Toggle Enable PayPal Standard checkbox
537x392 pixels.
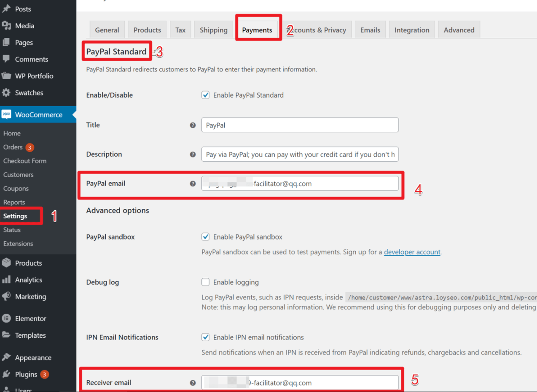point(206,95)
